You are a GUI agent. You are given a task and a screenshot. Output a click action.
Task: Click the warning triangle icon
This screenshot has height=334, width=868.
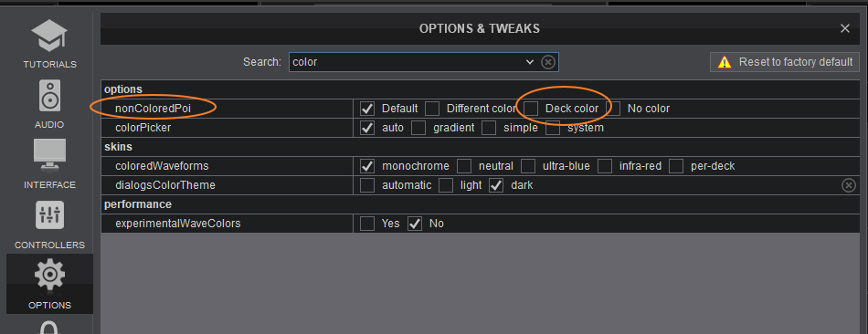[x=724, y=62]
